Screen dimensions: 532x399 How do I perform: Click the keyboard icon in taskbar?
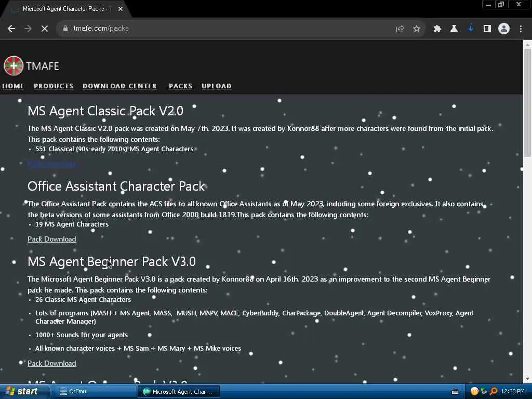coord(455,392)
